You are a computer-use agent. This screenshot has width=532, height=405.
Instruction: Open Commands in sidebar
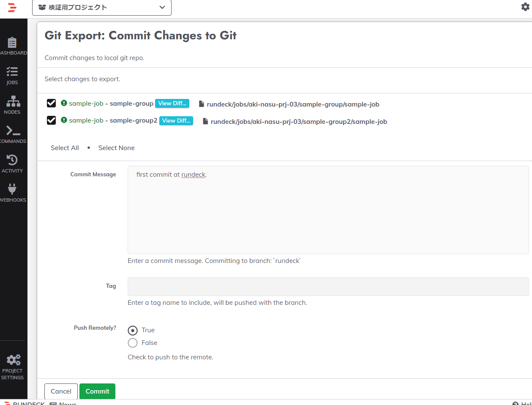coord(13,131)
